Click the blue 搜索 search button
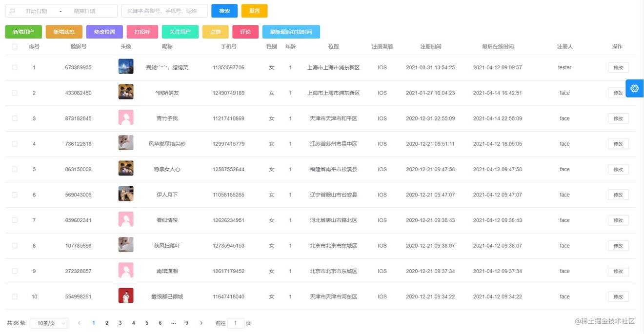The height and width of the screenshot is (334, 644). pos(224,11)
